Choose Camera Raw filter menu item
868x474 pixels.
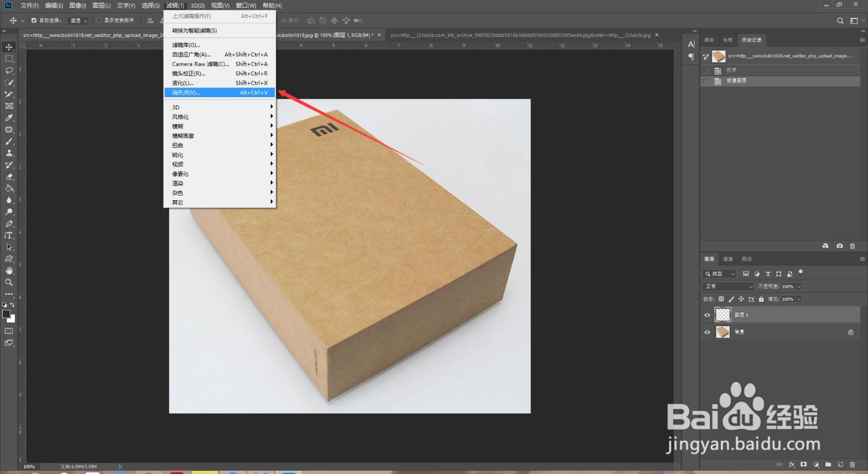pos(220,64)
